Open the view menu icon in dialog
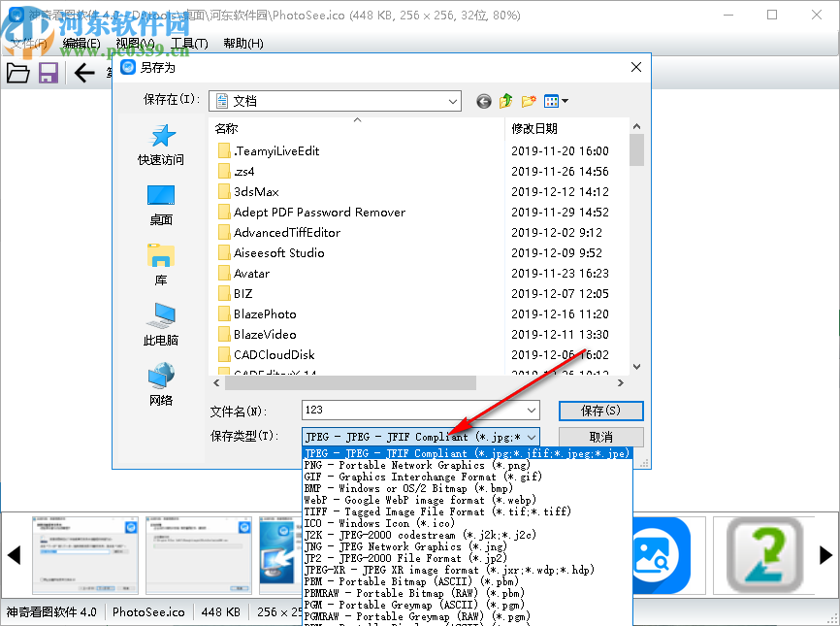 coord(556,101)
